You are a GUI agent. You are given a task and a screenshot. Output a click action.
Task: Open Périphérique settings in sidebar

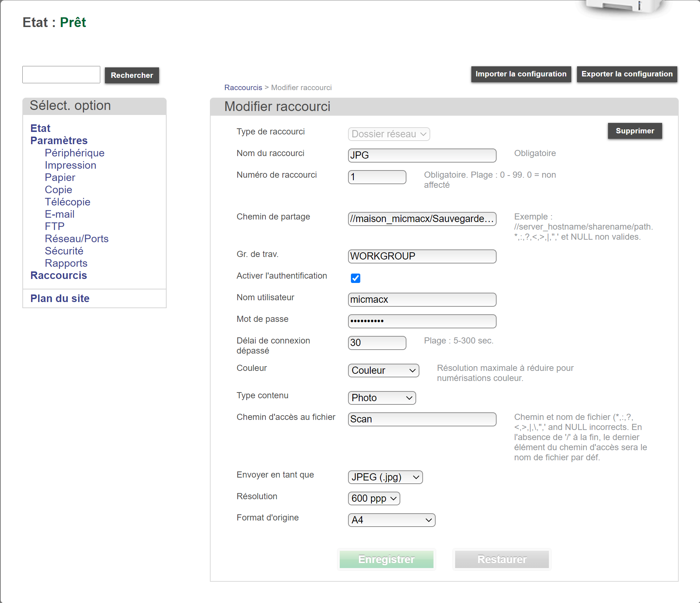click(x=74, y=153)
